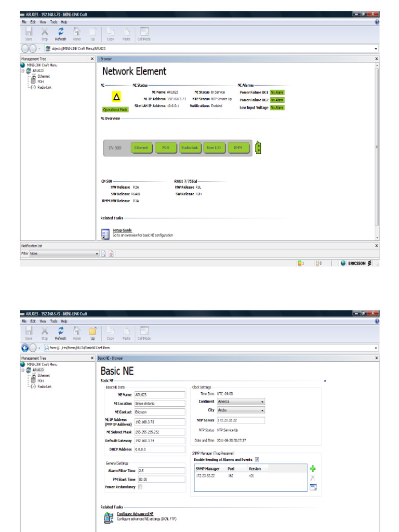Click Save icon in Network Element window
Screen dimensions: 399x532
pos(29,32)
